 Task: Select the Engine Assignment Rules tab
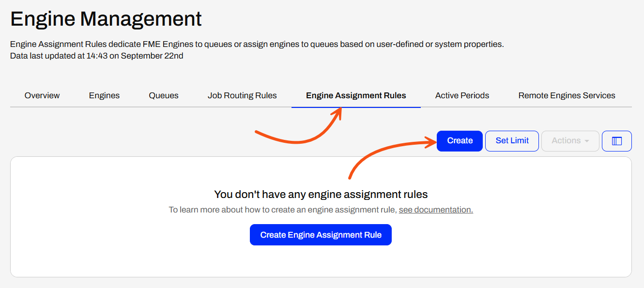(x=356, y=95)
